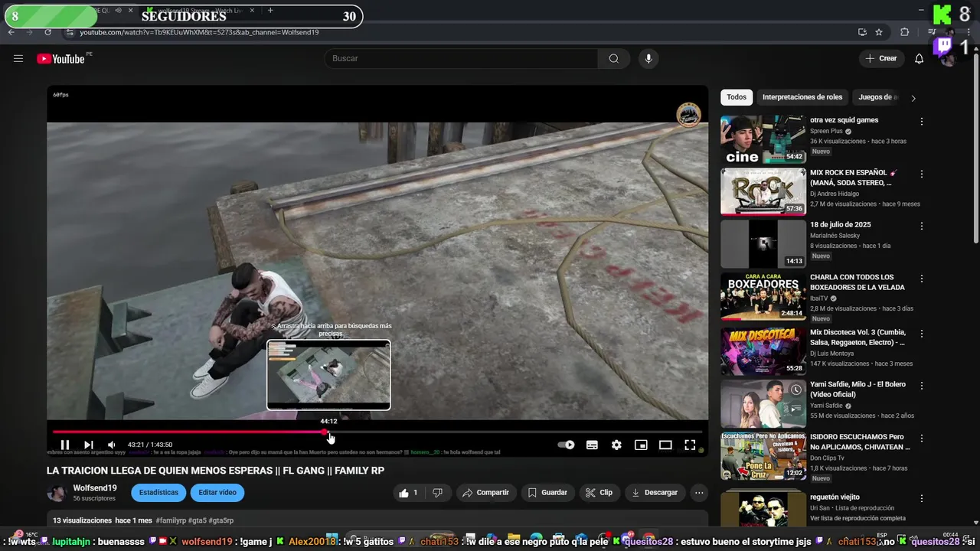Open Estadísticas for this video
Image resolution: width=980 pixels, height=551 pixels.
click(158, 493)
